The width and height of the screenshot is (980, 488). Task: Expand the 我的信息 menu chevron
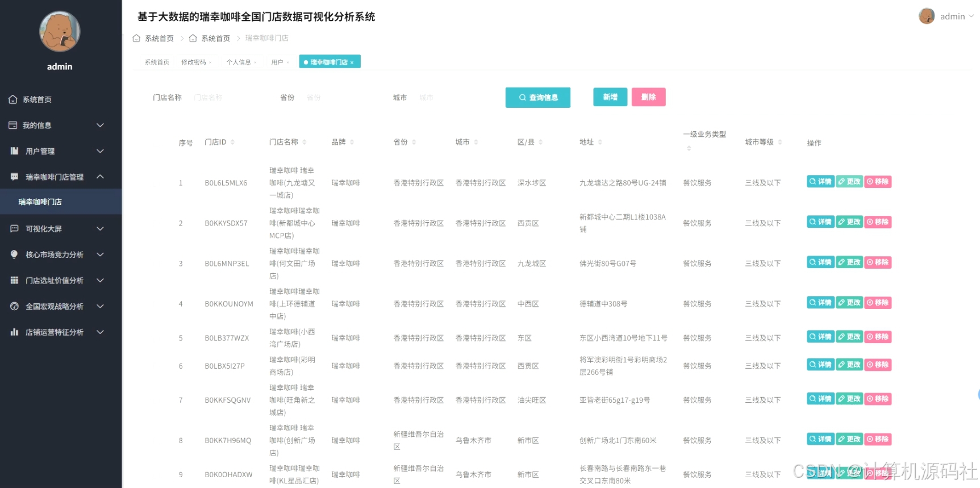point(100,125)
